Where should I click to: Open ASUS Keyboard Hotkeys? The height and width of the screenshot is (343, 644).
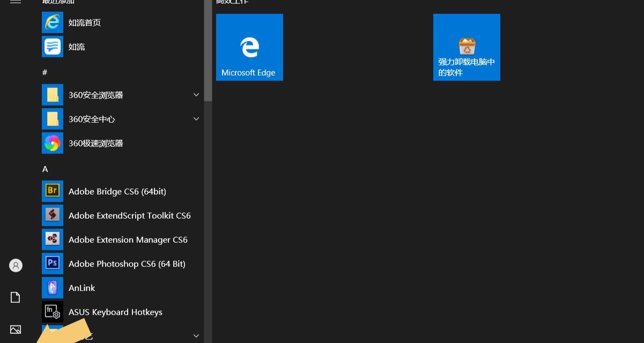click(121, 312)
